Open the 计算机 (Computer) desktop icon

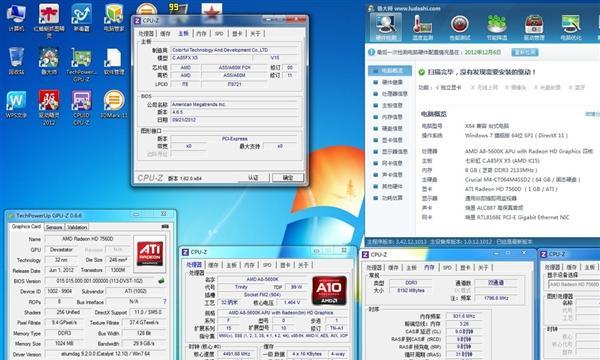16,18
